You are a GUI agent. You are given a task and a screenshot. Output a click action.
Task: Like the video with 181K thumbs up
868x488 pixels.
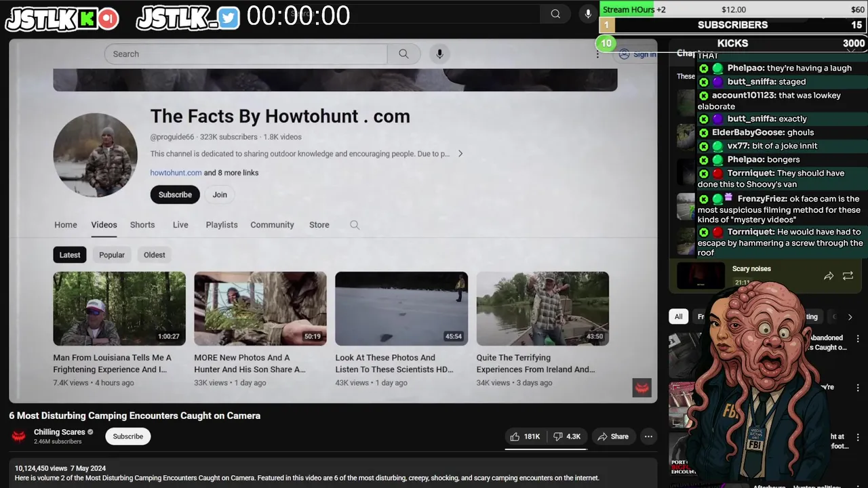click(x=525, y=436)
